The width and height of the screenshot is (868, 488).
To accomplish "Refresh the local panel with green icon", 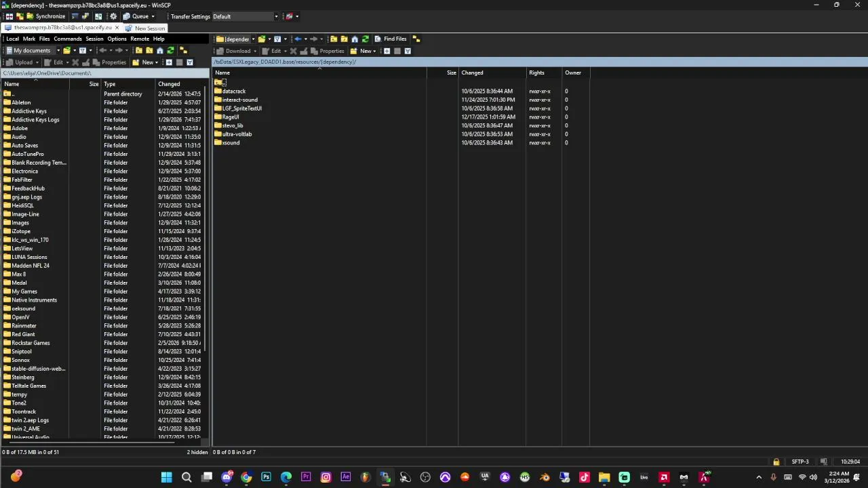I will click(x=170, y=50).
